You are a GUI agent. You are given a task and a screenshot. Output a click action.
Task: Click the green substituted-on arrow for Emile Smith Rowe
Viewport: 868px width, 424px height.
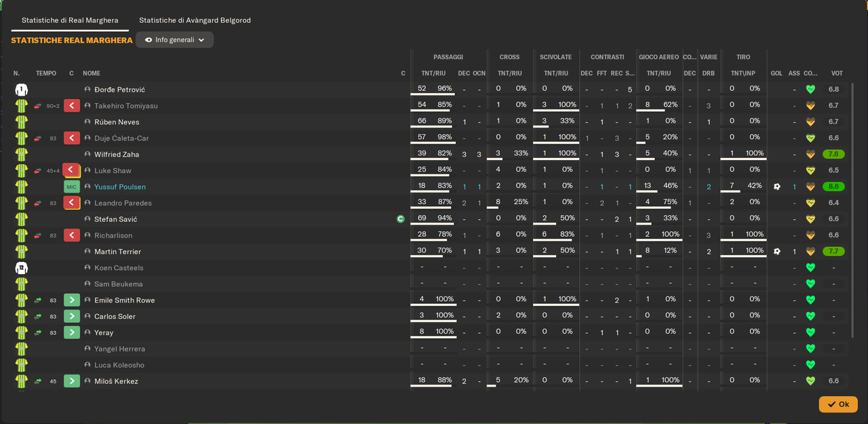pos(72,300)
